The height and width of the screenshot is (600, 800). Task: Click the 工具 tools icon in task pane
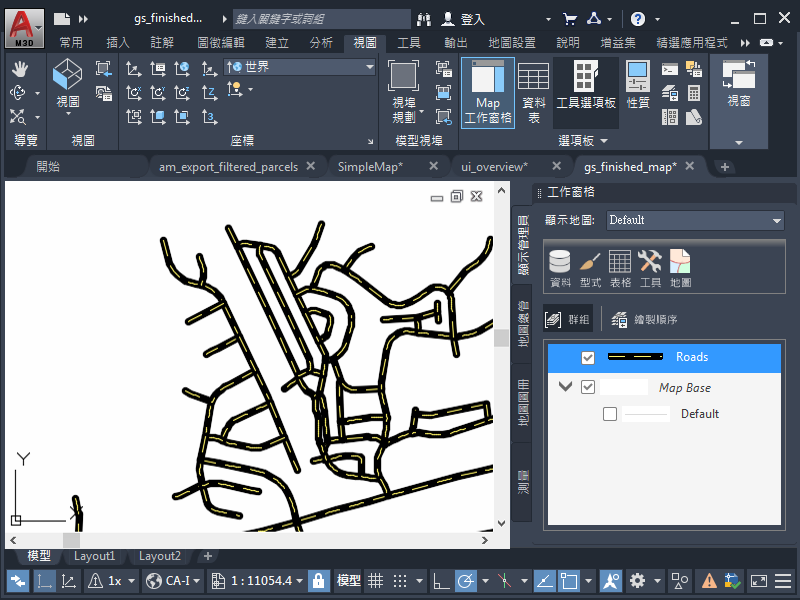(x=650, y=268)
